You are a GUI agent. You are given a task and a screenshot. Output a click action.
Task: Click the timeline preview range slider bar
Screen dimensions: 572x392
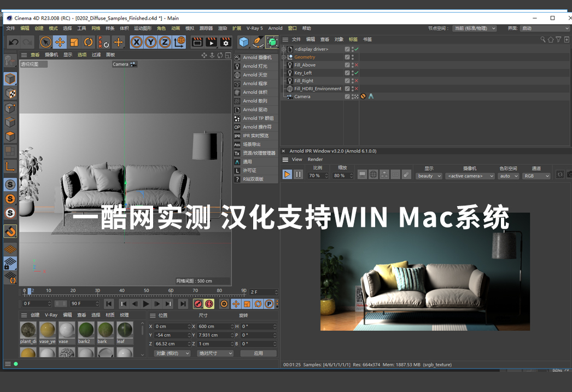[61, 303]
